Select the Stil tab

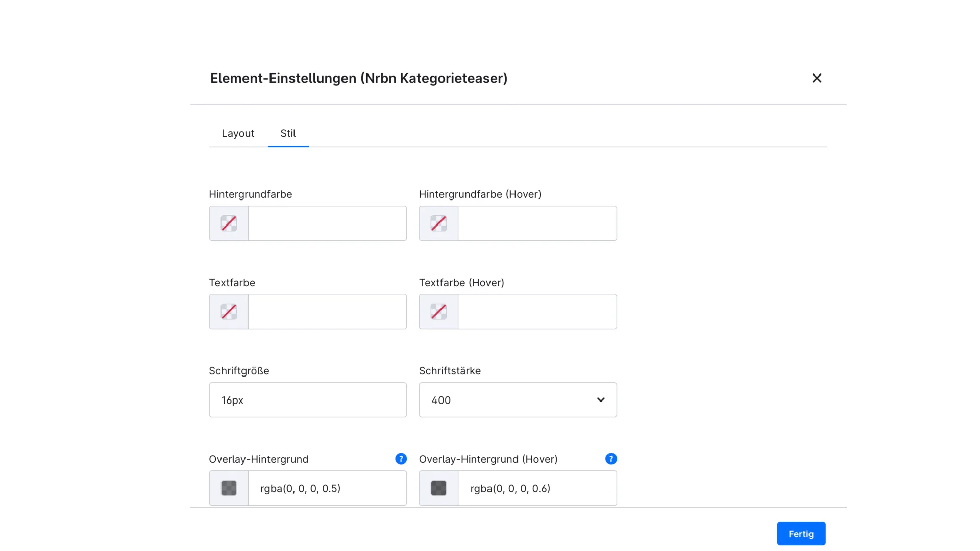[288, 133]
